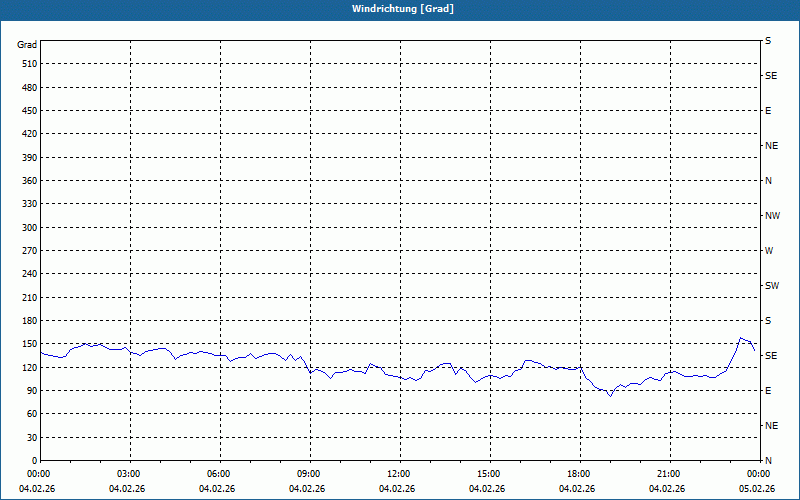Select the 270 value on the degree axis
Image resolution: width=800 pixels, height=500 pixels.
[x=30, y=251]
